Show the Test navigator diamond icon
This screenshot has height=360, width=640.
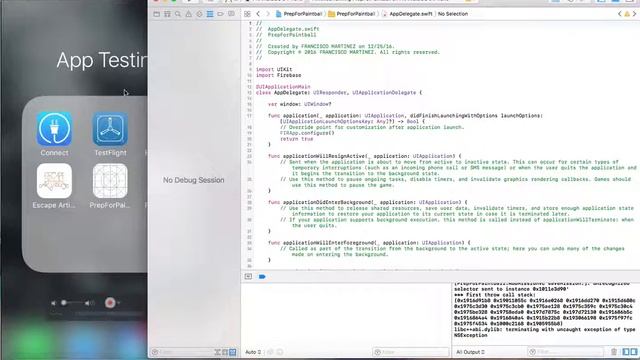(199, 14)
